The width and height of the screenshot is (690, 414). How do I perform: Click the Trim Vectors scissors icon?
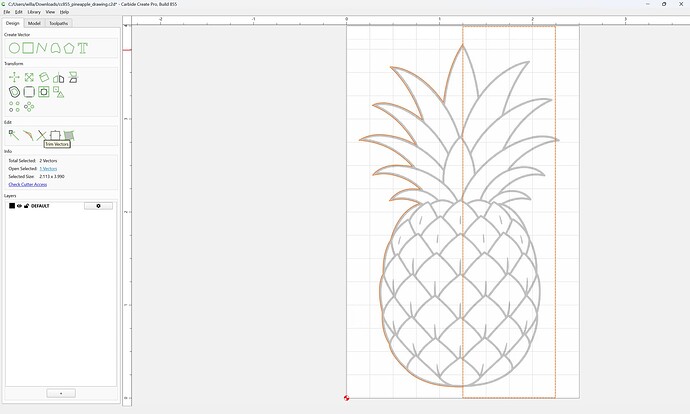41,135
